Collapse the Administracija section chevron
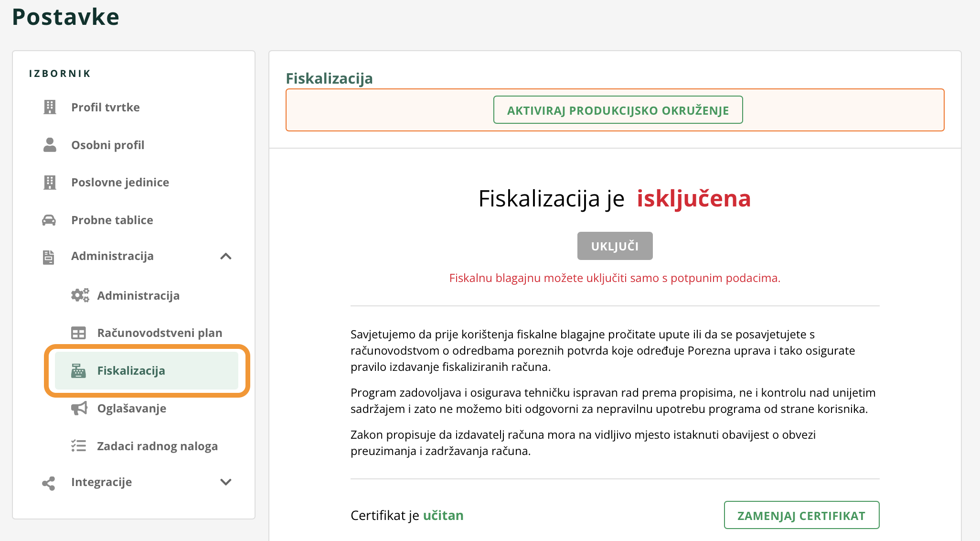This screenshot has width=980, height=541. pyautogui.click(x=226, y=257)
